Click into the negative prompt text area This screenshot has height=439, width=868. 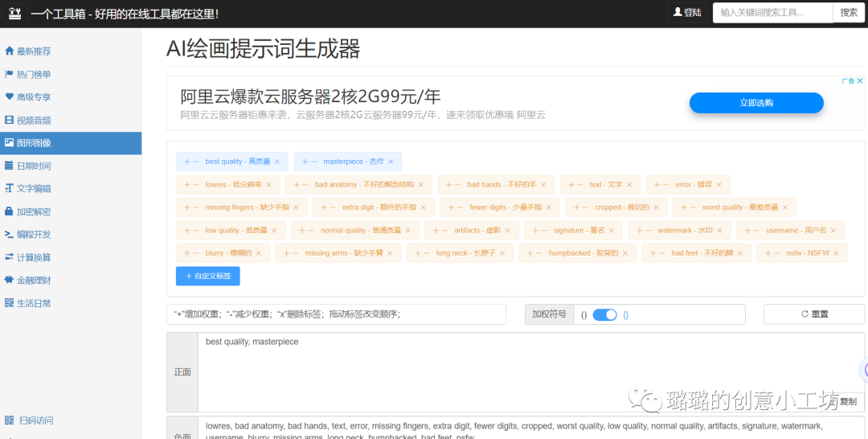coord(531,428)
